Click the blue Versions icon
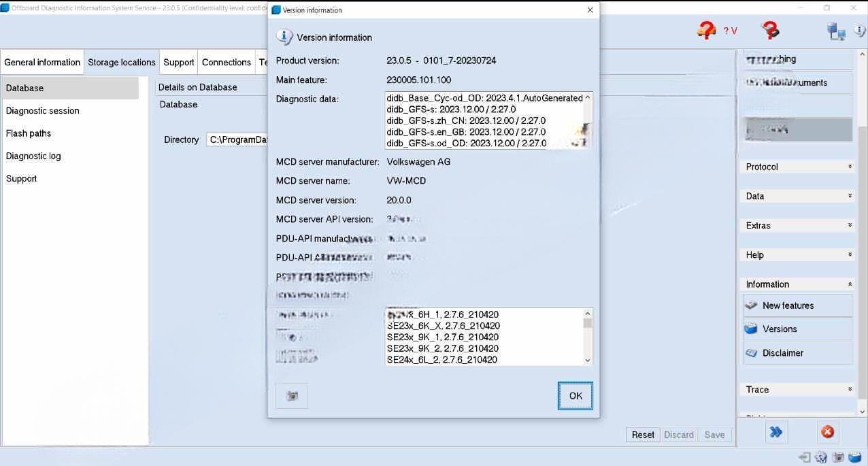The width and height of the screenshot is (868, 466). (x=752, y=329)
